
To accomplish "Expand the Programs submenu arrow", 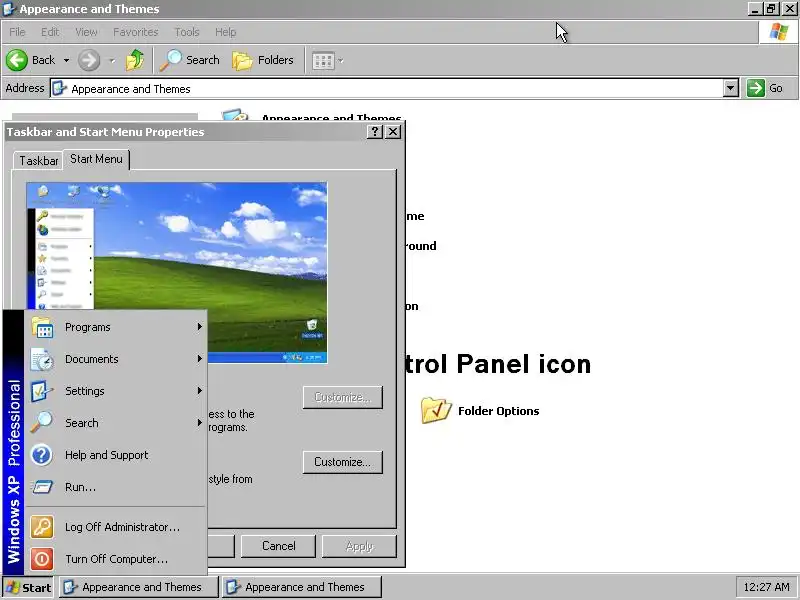I will (200, 327).
